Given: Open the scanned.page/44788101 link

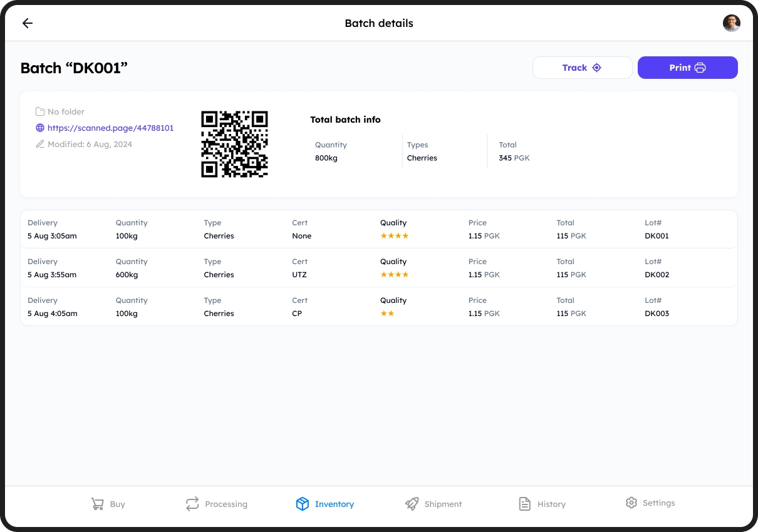Looking at the screenshot, I should point(110,128).
